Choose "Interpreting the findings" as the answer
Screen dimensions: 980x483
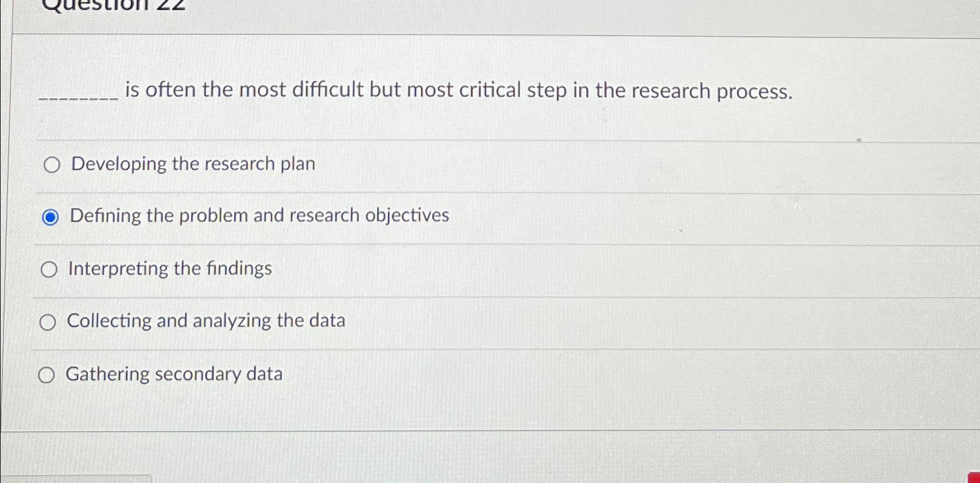(49, 269)
